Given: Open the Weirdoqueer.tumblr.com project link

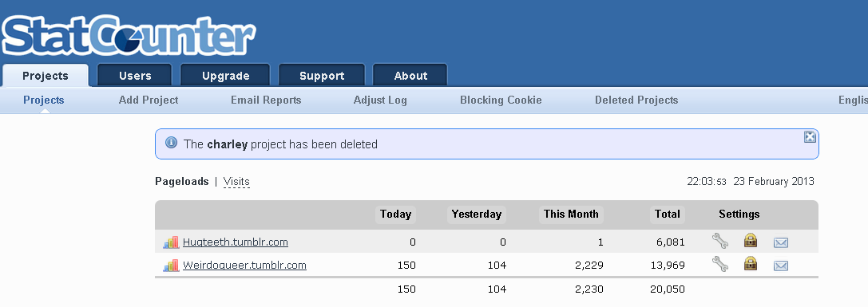Looking at the screenshot, I should click(x=244, y=265).
